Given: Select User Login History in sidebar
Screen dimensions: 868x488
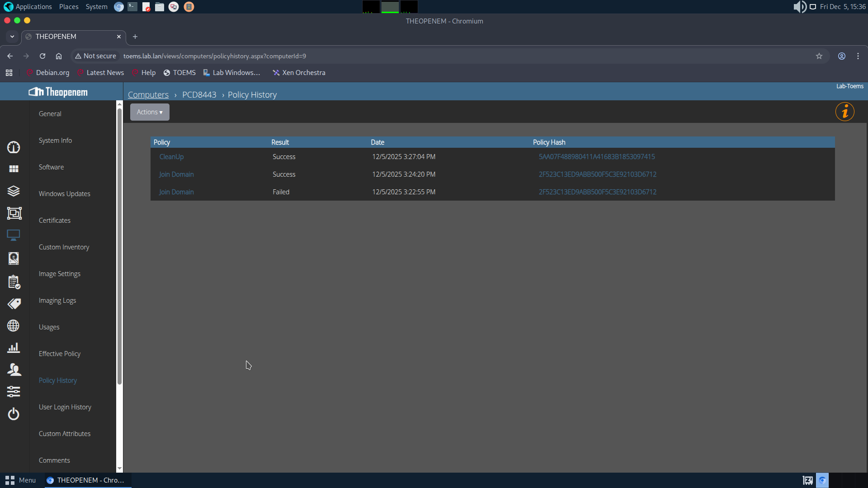Looking at the screenshot, I should [65, 407].
